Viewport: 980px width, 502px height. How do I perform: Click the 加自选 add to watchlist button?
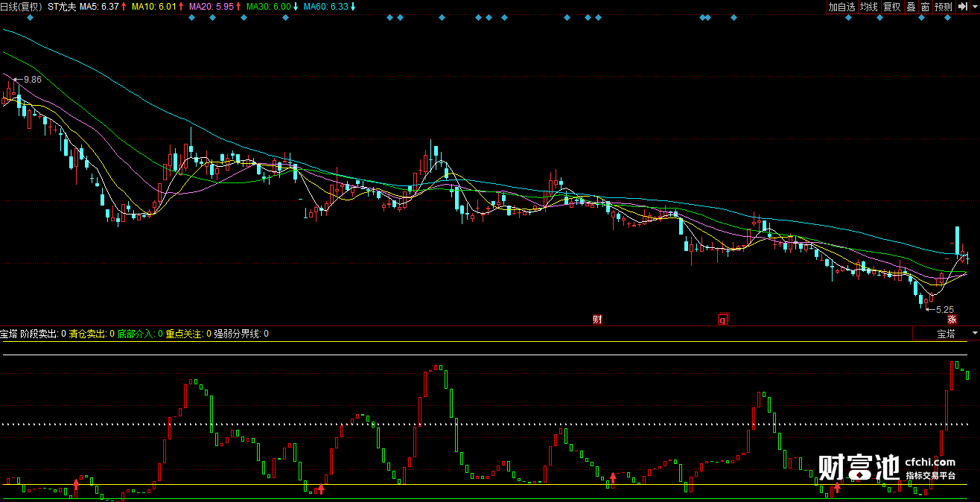tap(842, 7)
